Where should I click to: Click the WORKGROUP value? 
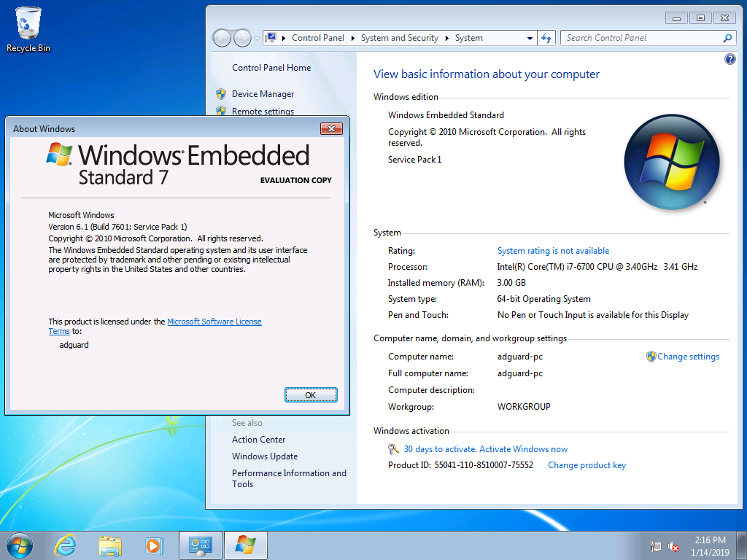[x=524, y=407]
